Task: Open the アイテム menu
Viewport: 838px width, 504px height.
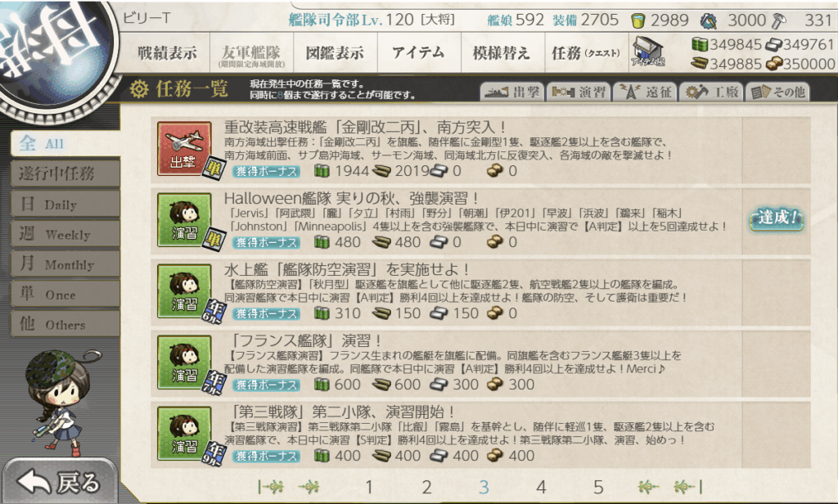Action: coord(418,52)
